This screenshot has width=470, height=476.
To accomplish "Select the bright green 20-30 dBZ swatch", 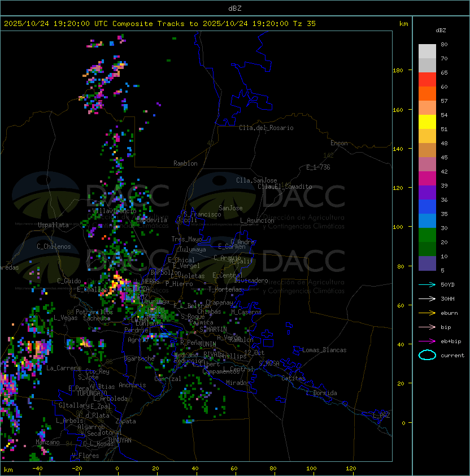I will coord(427,235).
